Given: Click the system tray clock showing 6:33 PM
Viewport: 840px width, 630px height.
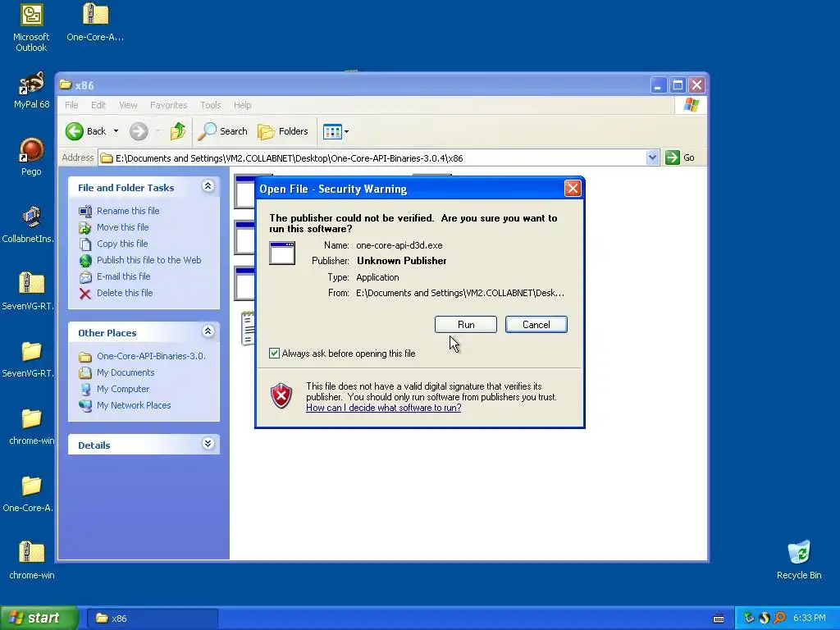Looking at the screenshot, I should [x=809, y=619].
